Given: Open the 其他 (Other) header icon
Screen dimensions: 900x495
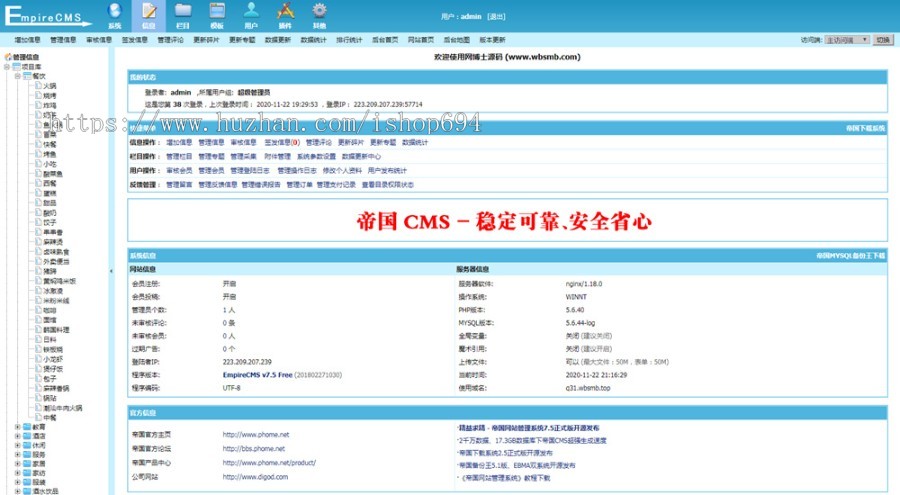Looking at the screenshot, I should (x=318, y=14).
